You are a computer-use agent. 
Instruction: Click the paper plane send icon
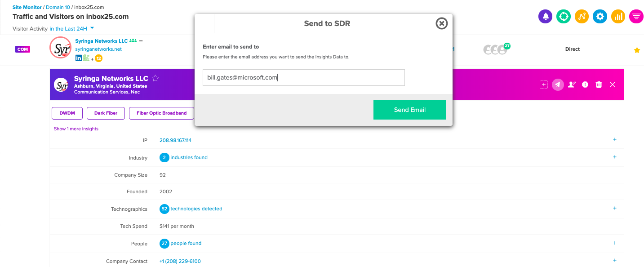pyautogui.click(x=558, y=85)
